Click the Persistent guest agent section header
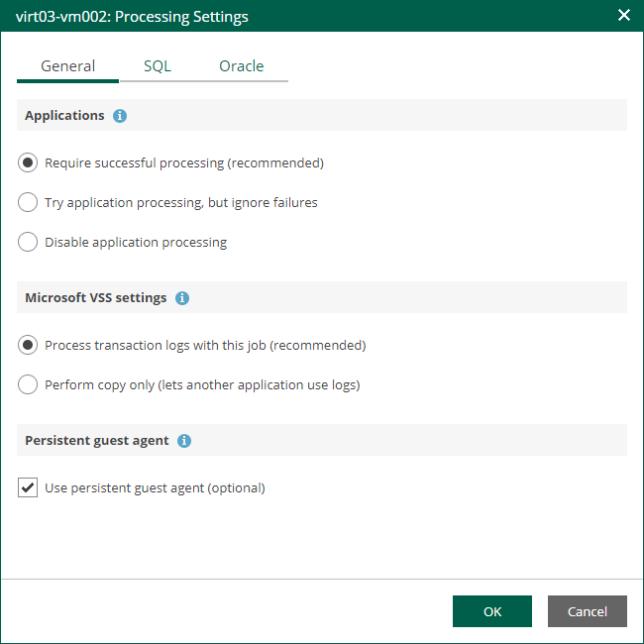 (x=96, y=441)
